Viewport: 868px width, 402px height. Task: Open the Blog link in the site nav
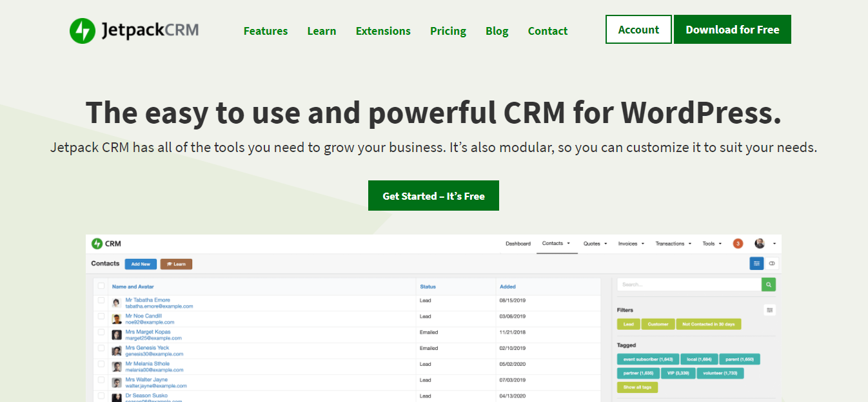click(497, 31)
